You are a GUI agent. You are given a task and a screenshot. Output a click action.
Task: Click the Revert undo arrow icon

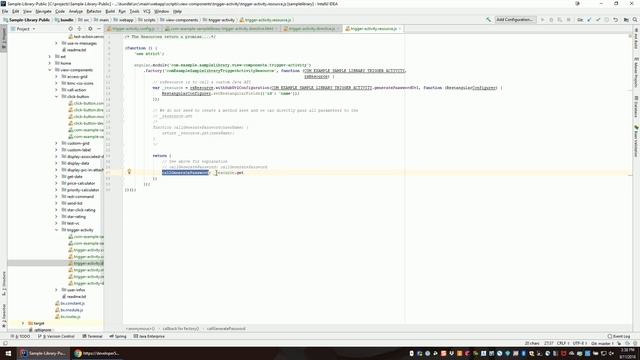point(616,20)
